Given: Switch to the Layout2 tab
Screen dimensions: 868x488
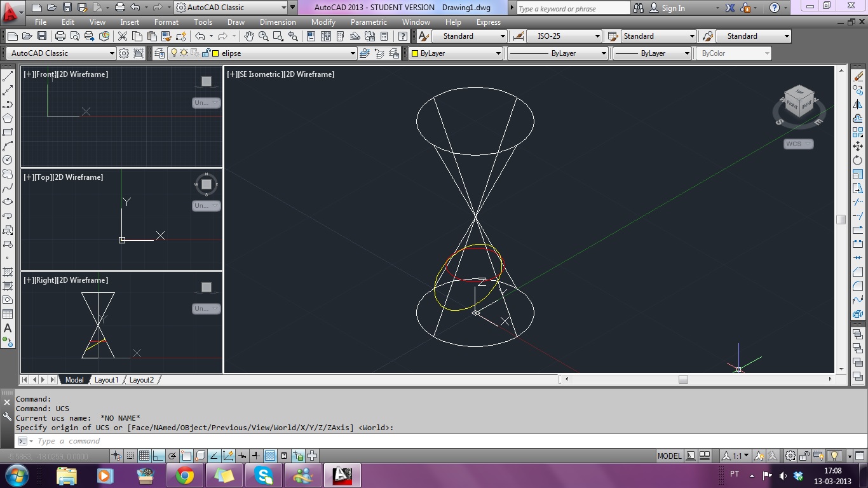Looking at the screenshot, I should [142, 380].
